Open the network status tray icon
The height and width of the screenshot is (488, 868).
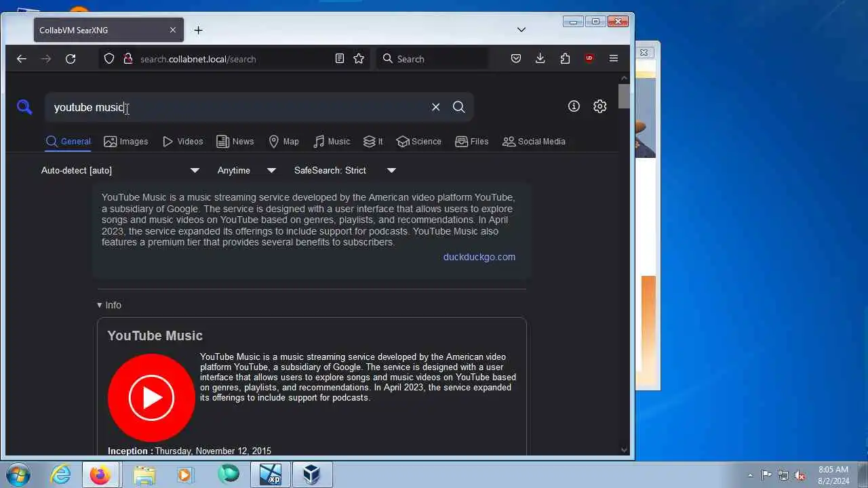tap(783, 475)
